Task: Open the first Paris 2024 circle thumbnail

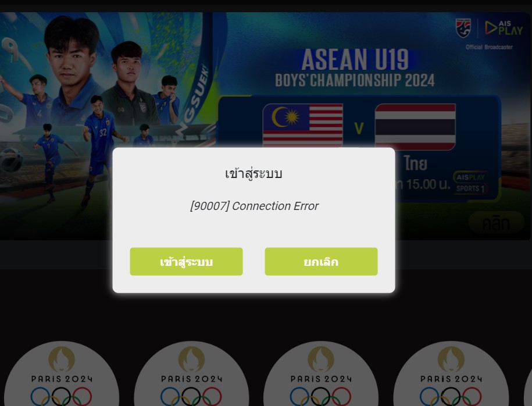Action: click(62, 373)
